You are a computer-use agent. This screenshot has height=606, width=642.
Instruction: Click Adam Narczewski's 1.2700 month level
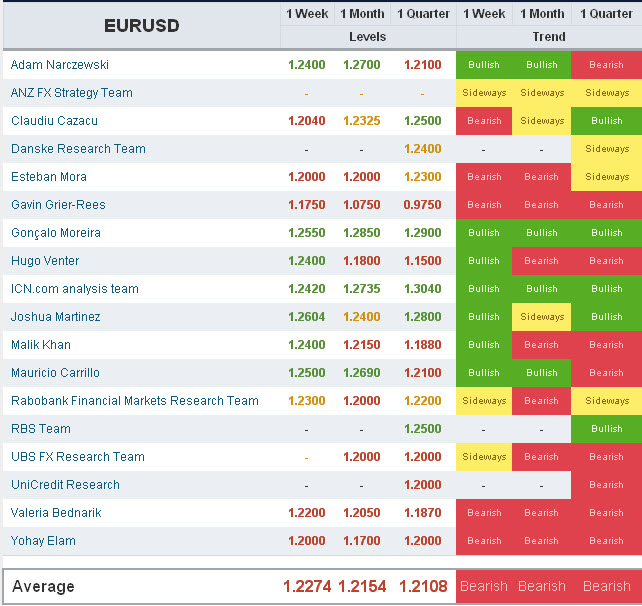(x=362, y=65)
